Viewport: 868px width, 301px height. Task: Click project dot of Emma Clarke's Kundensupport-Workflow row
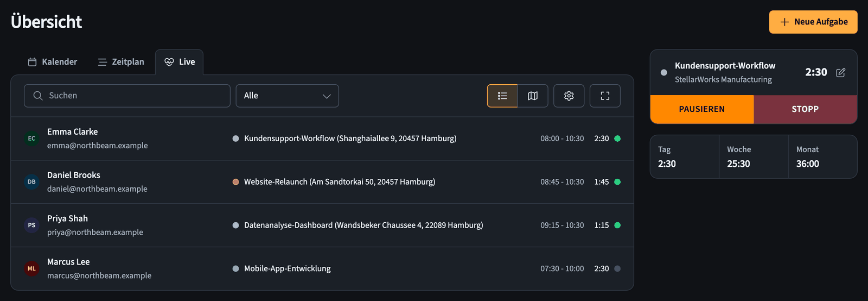235,139
